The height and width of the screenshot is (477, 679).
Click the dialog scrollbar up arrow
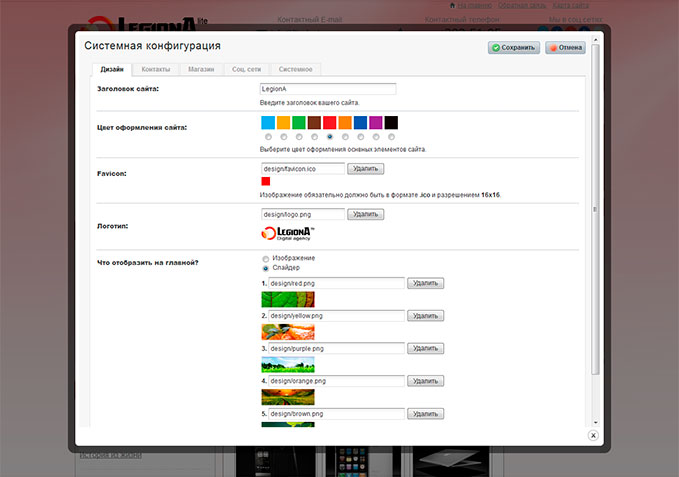(595, 40)
